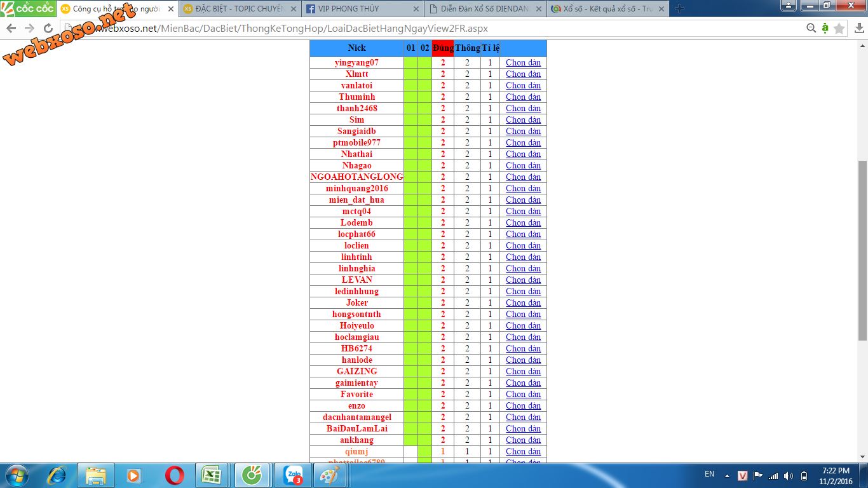The image size is (868, 488).
Task: Click the scrollbar up arrow
Action: pos(862,46)
